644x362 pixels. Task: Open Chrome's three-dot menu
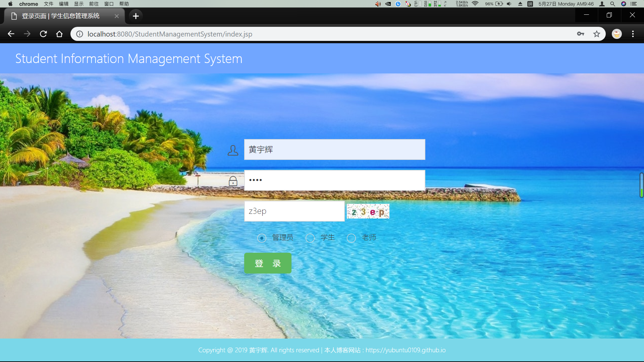pyautogui.click(x=633, y=34)
